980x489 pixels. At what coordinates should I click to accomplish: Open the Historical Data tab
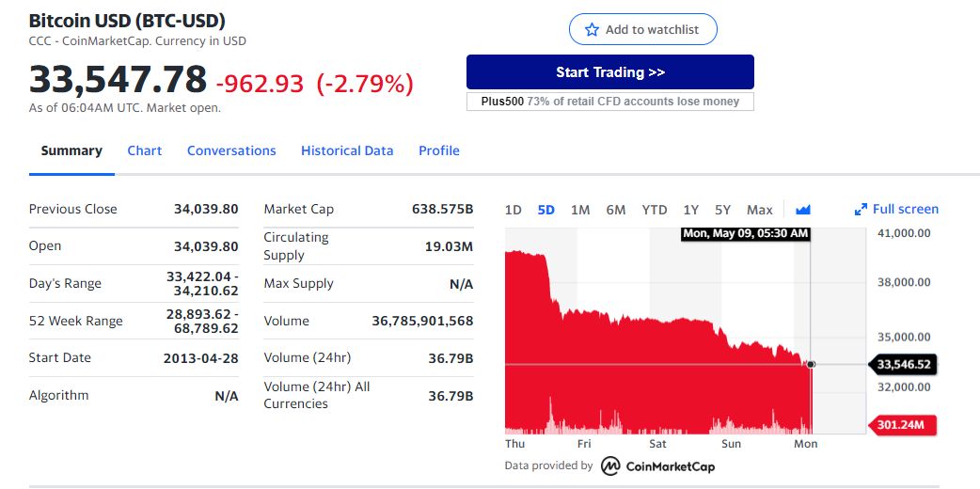click(347, 150)
